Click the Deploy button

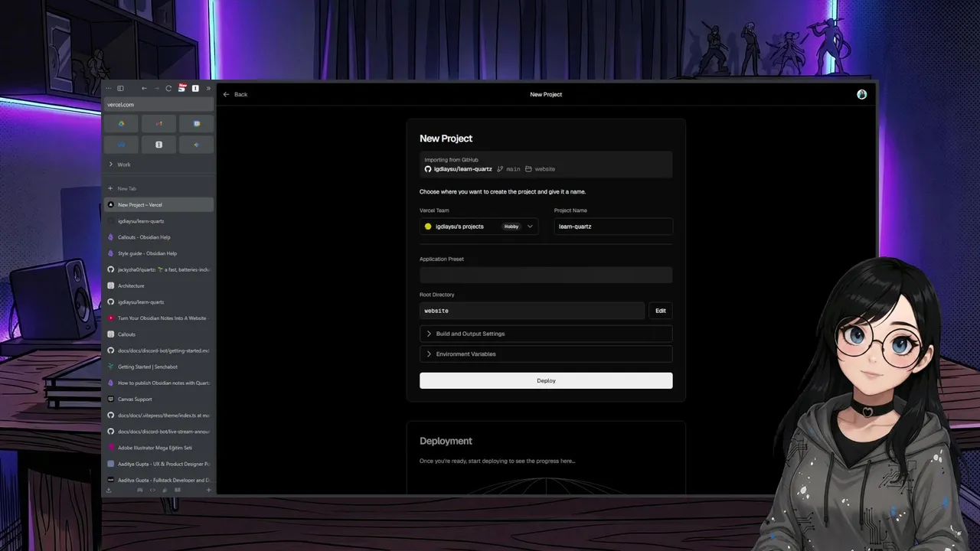(x=546, y=380)
